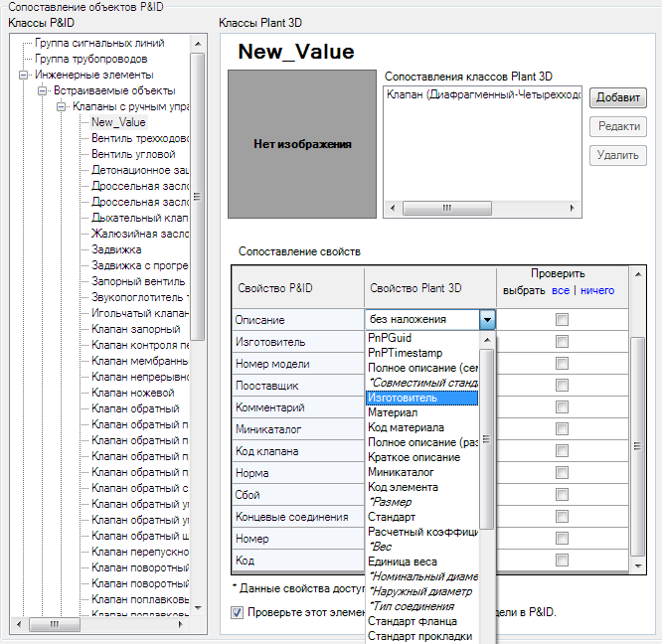Image resolution: width=662 pixels, height=644 pixels.
Task: Choose Код элемента from the dropdown list
Action: point(403,487)
